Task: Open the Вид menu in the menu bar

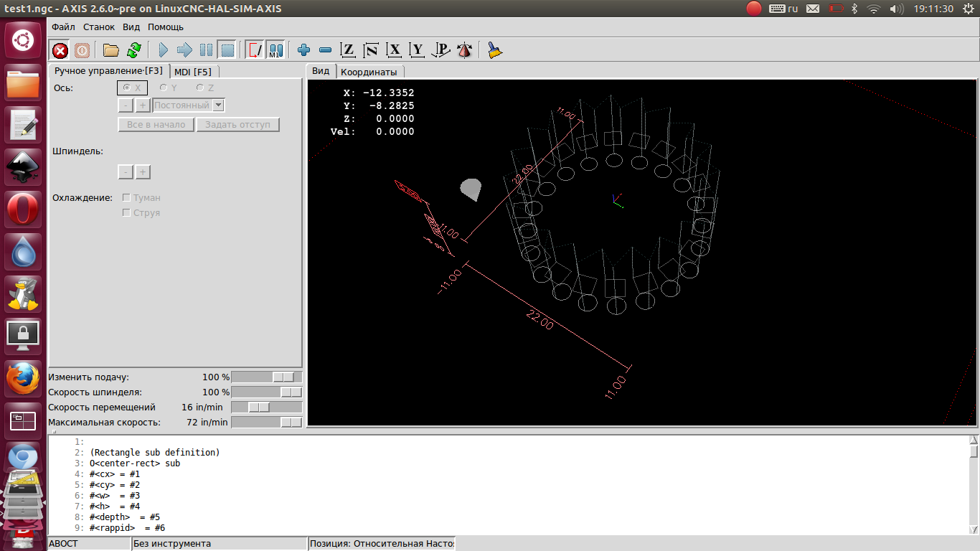Action: (x=131, y=27)
